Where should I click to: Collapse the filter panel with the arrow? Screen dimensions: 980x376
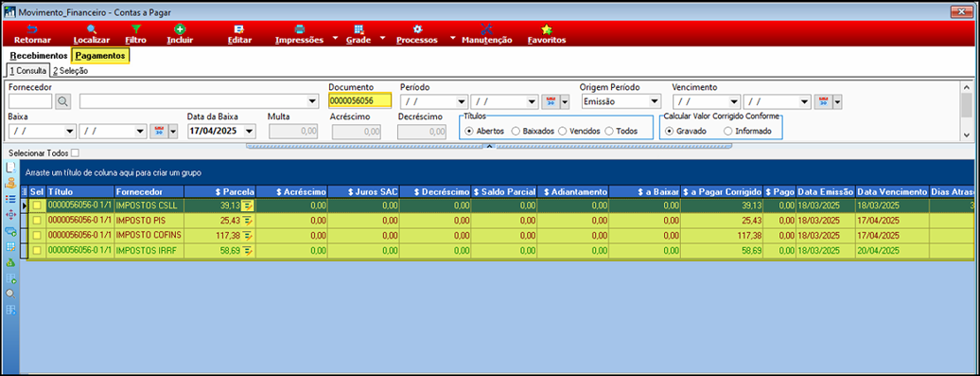tap(490, 146)
